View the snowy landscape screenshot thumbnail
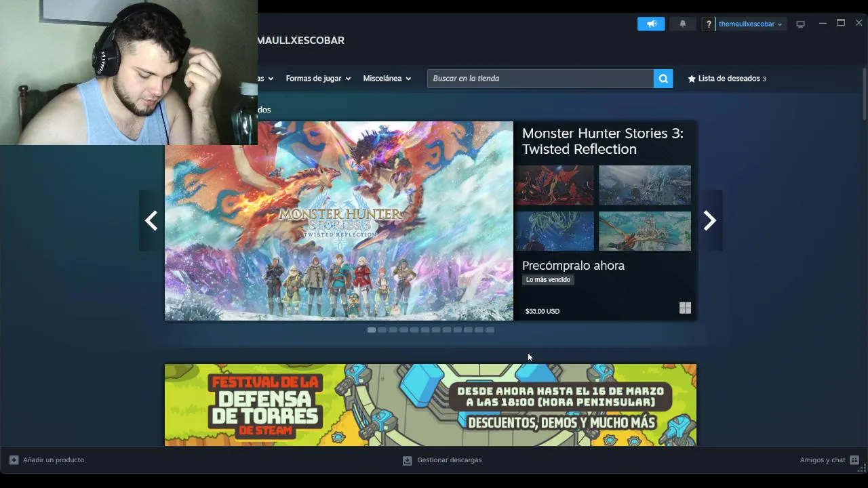Image resolution: width=868 pixels, height=488 pixels. point(645,185)
